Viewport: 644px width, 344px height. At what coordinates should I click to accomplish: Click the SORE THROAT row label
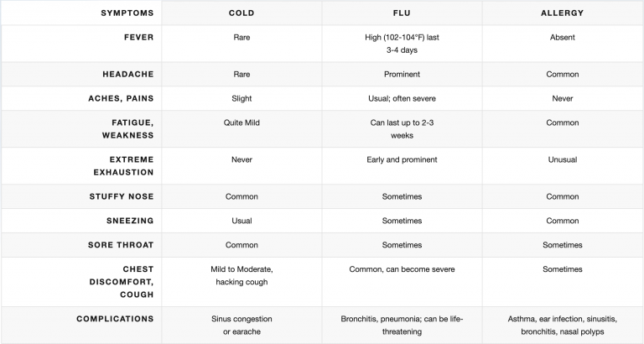(x=121, y=245)
